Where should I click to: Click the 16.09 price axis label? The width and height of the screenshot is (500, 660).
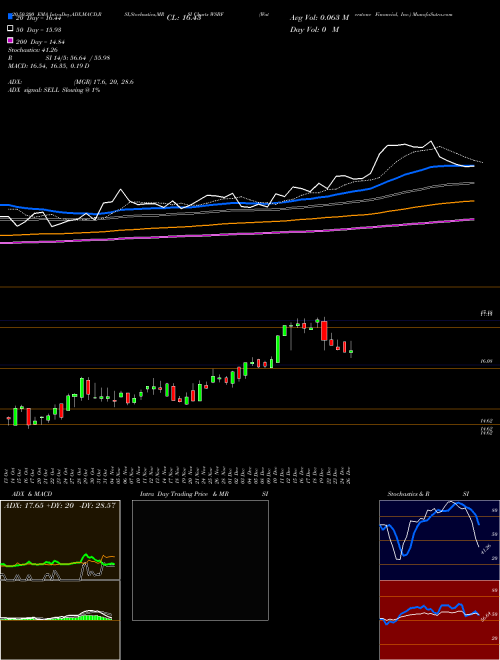coord(486,361)
